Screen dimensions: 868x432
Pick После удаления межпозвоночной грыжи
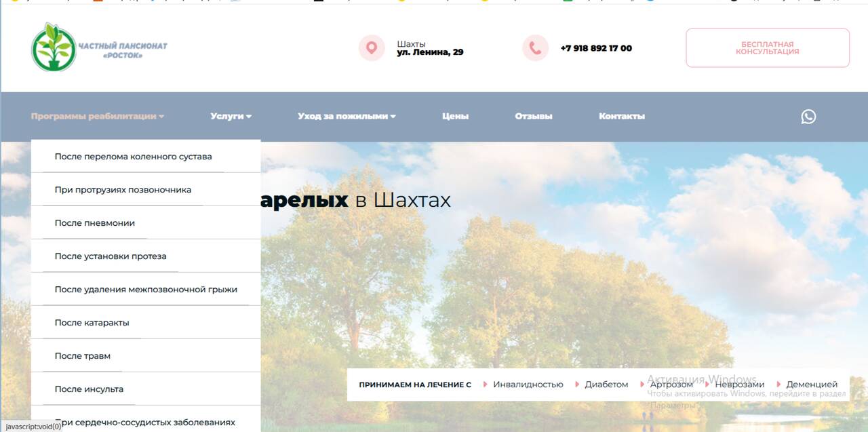[146, 290]
